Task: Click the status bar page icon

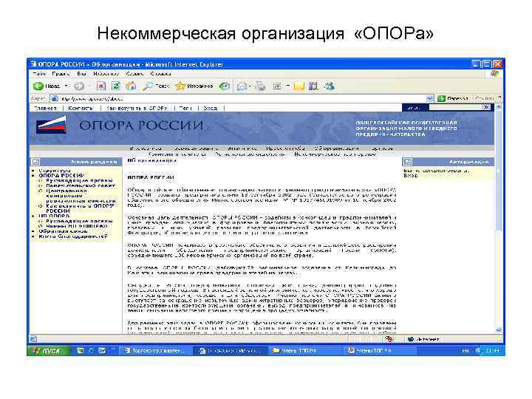Action: [33, 339]
